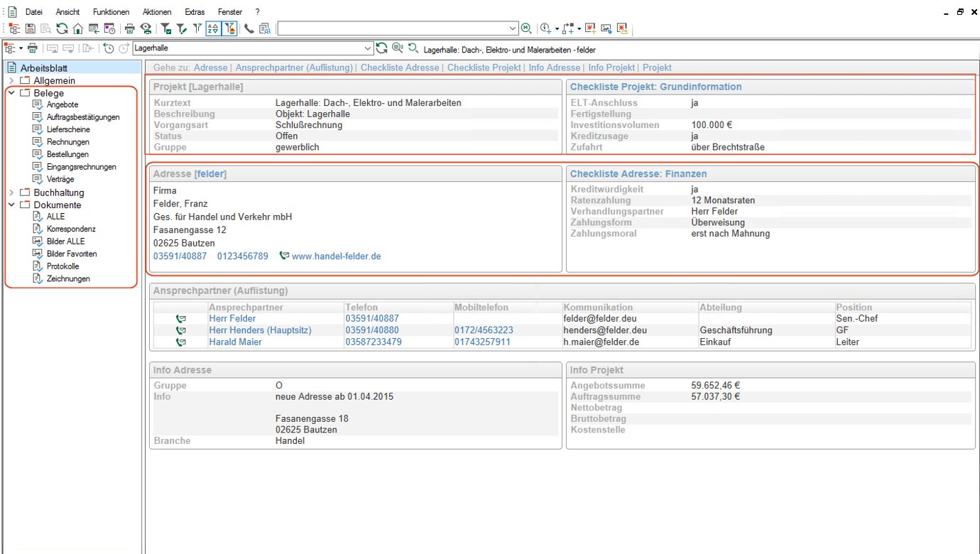Click the contact icon next to Harald Maier
Image resolution: width=980 pixels, height=554 pixels.
pyautogui.click(x=180, y=342)
